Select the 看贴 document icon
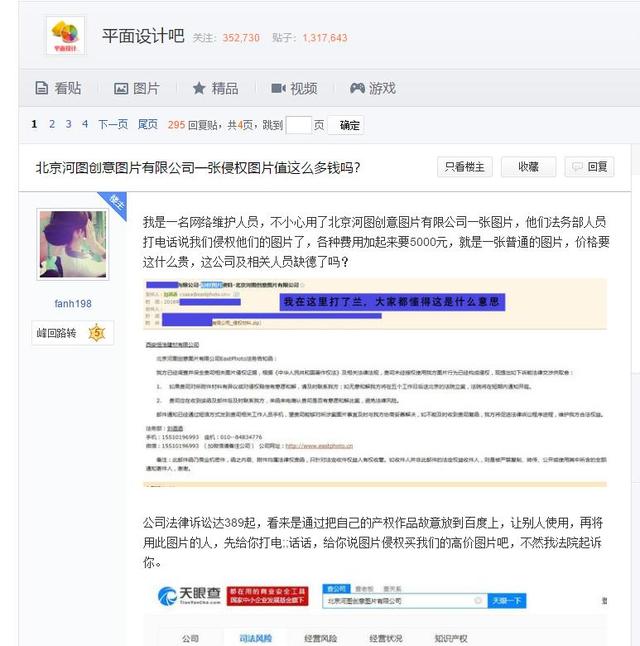640x646 pixels. [x=41, y=88]
